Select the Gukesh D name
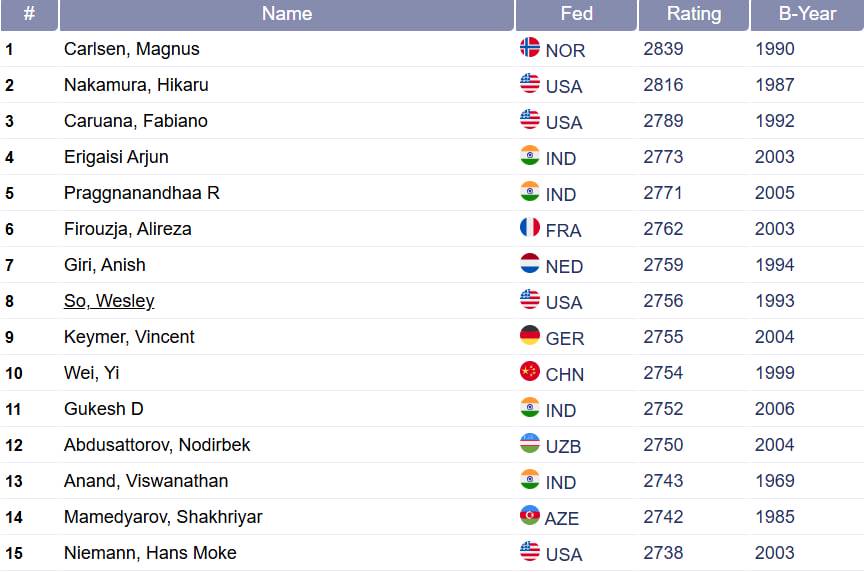 point(104,409)
